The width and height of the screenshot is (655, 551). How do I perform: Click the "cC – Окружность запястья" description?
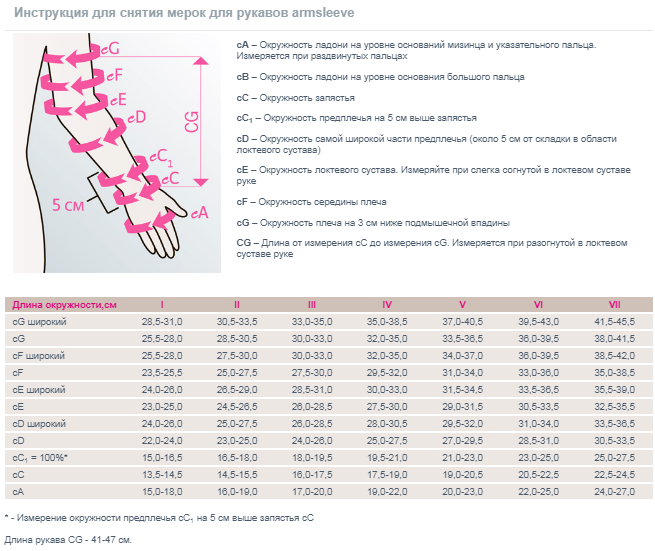coord(295,97)
